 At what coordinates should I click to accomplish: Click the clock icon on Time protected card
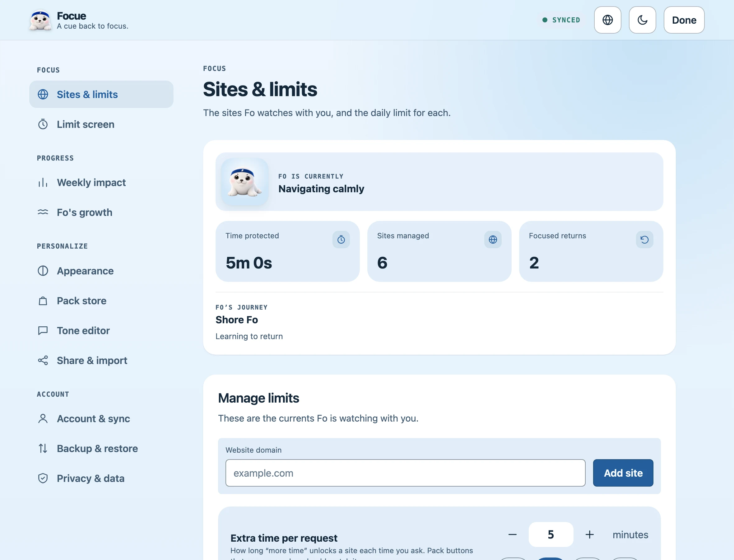click(341, 239)
